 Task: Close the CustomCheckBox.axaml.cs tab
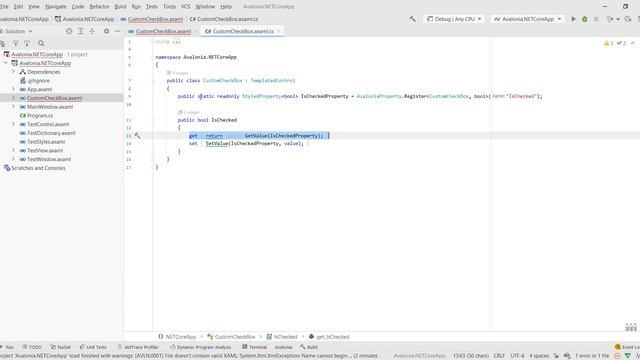coord(279,31)
